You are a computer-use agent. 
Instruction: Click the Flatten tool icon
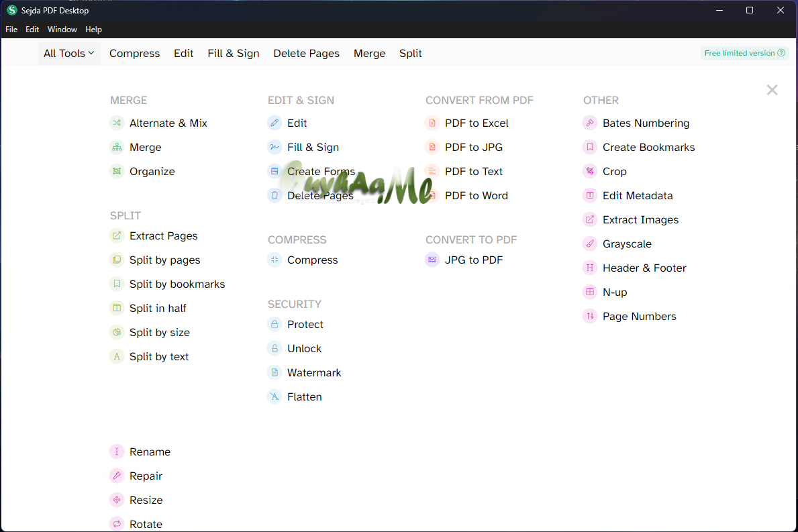[275, 396]
